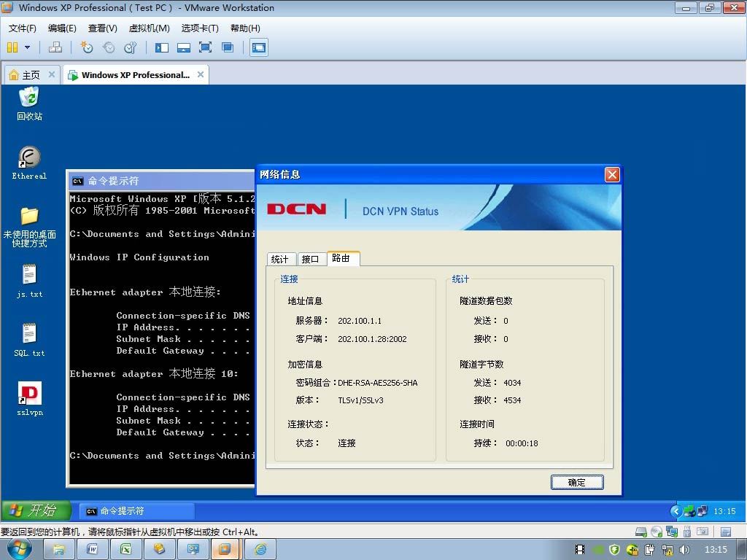Click the send Ctrl+Alt+Del toolbar icon
The height and width of the screenshot is (560, 747).
(55, 47)
